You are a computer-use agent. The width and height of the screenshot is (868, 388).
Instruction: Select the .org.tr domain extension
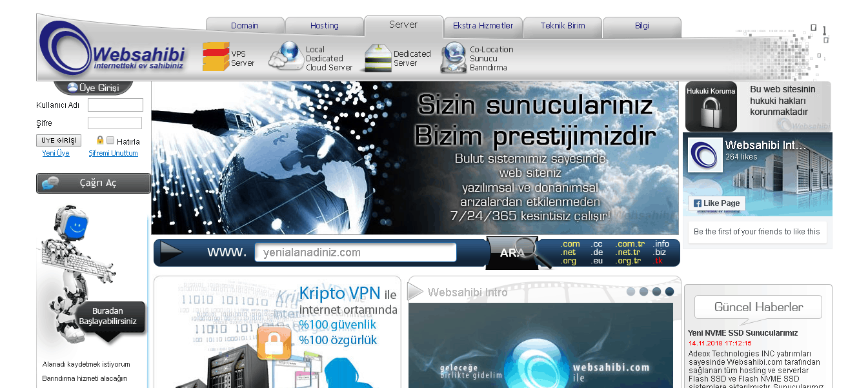tap(628, 261)
